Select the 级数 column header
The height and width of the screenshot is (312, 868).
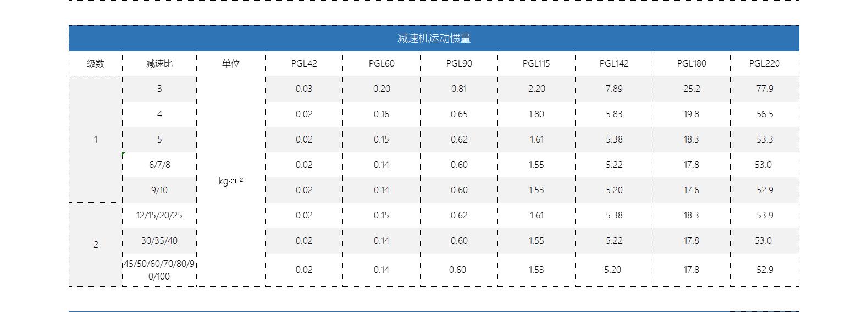(x=96, y=63)
